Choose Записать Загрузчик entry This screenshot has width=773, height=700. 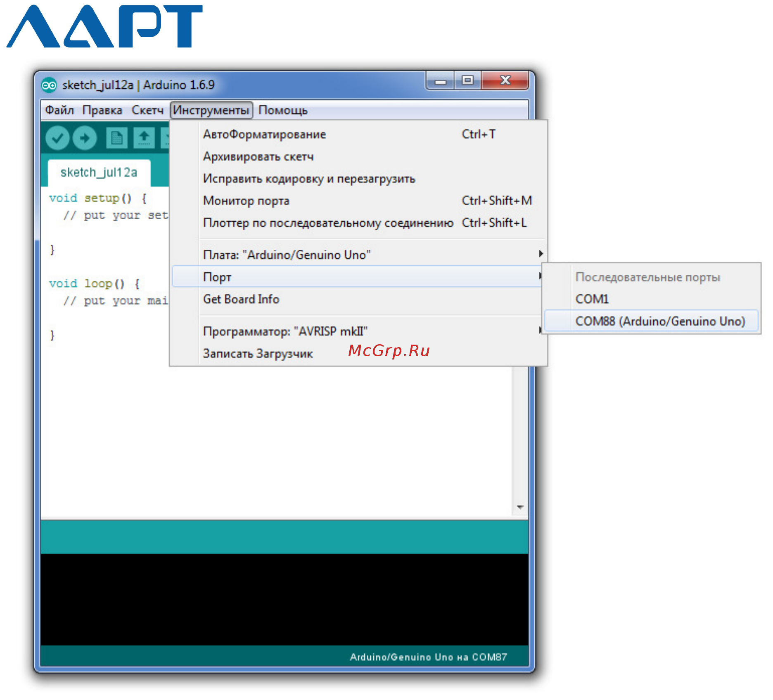click(358, 353)
